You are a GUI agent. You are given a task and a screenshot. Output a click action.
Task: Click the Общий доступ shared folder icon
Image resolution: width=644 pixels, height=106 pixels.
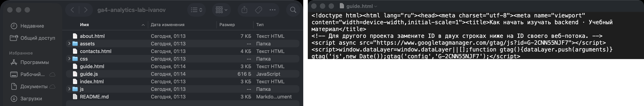(x=14, y=38)
